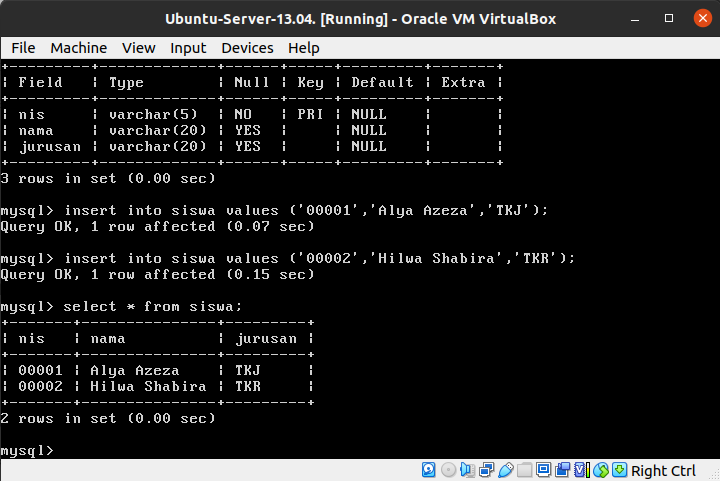The width and height of the screenshot is (720, 481).
Task: Click the Right Ctrl host key label
Action: [664, 471]
